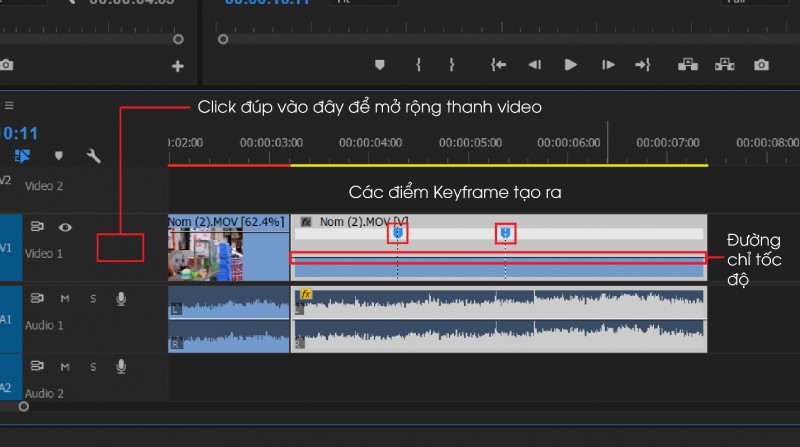Toggle Video 1 track output eye
This screenshot has height=447, width=800.
[65, 227]
